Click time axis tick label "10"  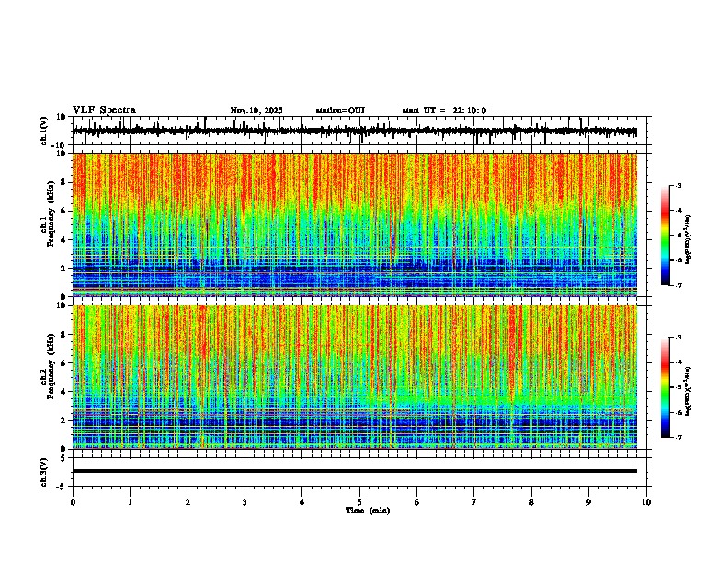[646, 502]
